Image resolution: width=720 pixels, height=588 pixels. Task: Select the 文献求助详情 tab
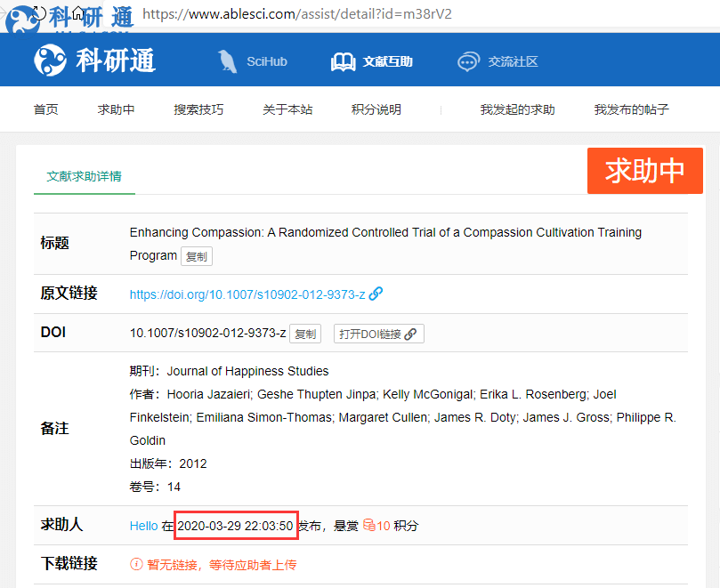[85, 176]
